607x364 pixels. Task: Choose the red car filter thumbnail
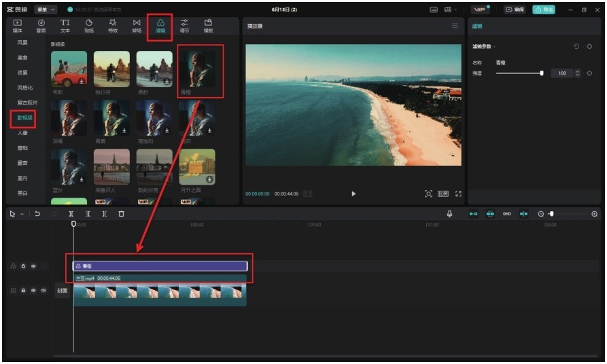69,69
